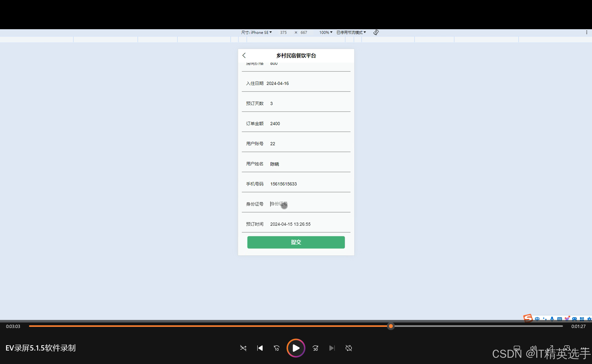Skip back 10 seconds
The height and width of the screenshot is (364, 592).
coord(276,348)
